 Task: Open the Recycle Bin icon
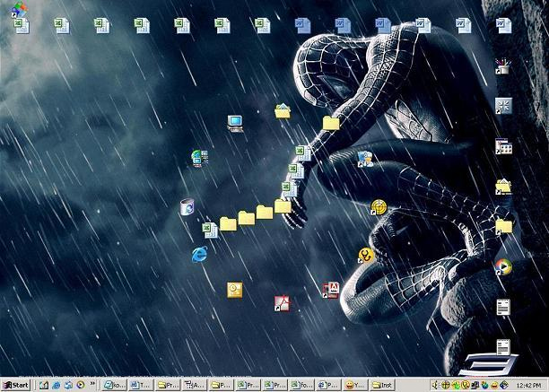point(187,207)
